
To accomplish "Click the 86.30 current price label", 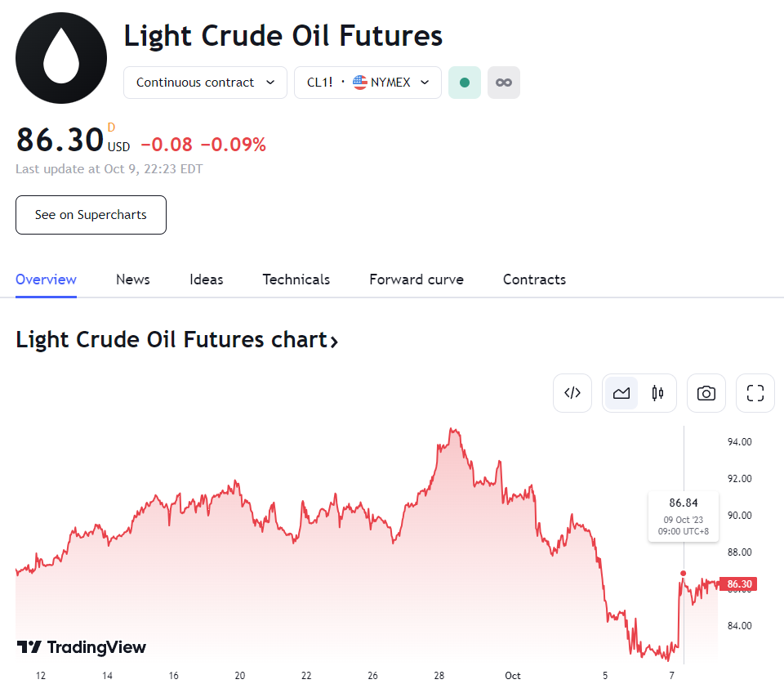I will (x=738, y=584).
